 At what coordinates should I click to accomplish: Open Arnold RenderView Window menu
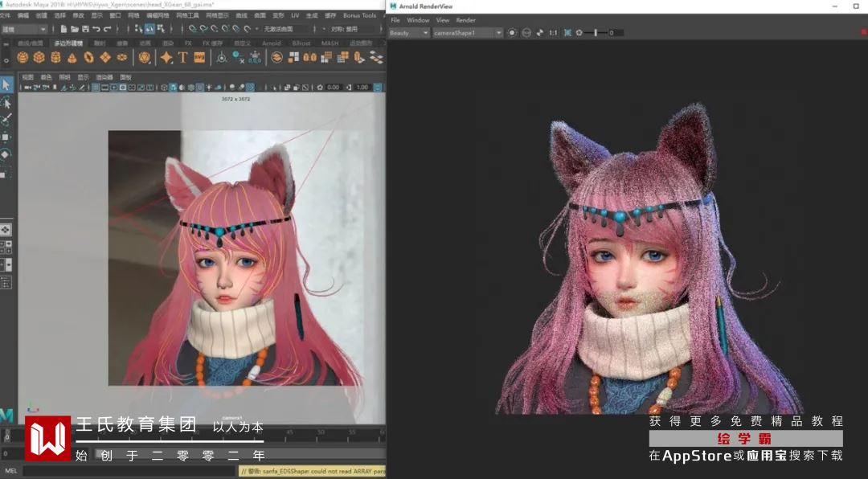418,20
